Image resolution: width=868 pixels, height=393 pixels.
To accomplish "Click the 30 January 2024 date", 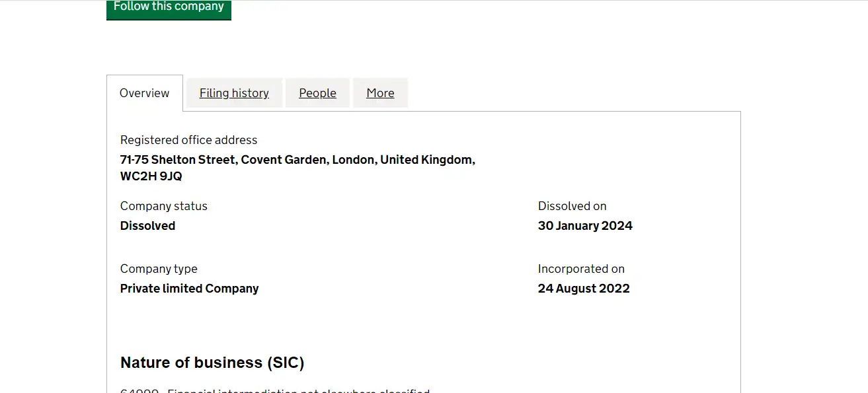I will point(585,226).
